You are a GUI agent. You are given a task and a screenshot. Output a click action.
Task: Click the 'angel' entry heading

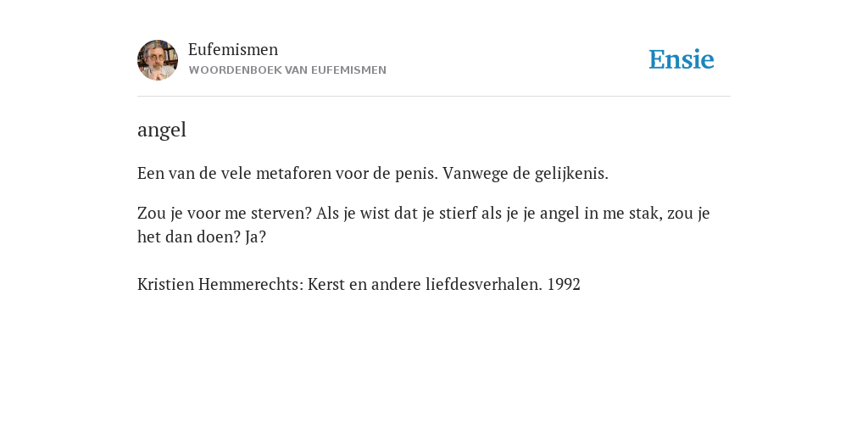tap(162, 130)
